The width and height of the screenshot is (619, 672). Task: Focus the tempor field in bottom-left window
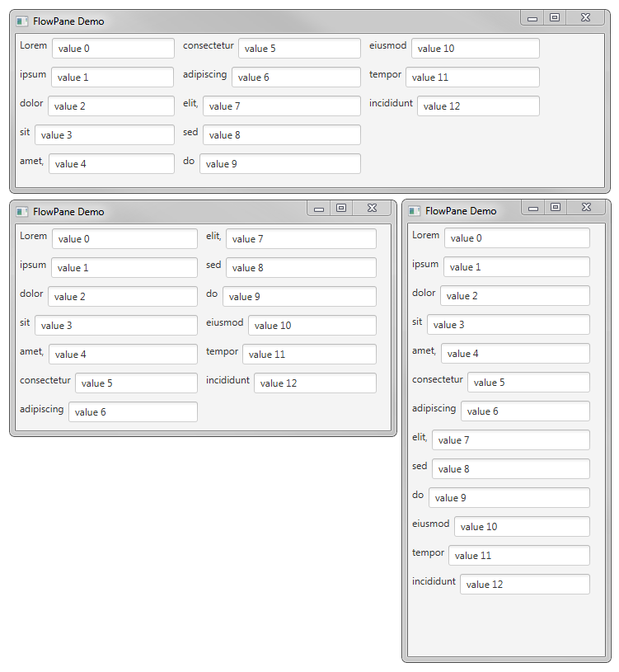[309, 354]
